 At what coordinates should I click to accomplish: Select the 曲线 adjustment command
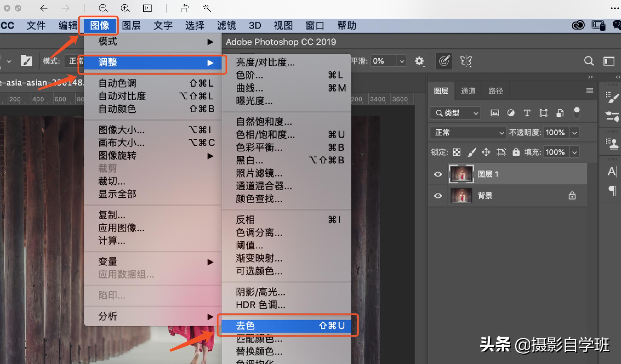[249, 88]
